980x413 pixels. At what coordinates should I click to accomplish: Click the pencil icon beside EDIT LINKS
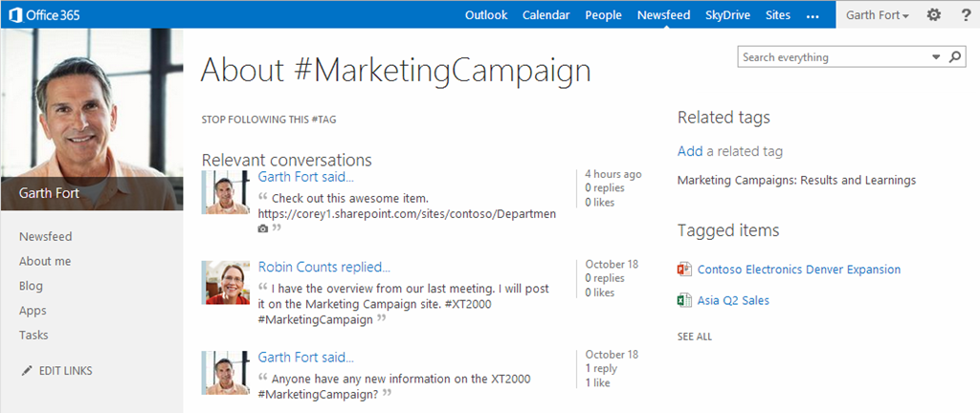point(26,371)
